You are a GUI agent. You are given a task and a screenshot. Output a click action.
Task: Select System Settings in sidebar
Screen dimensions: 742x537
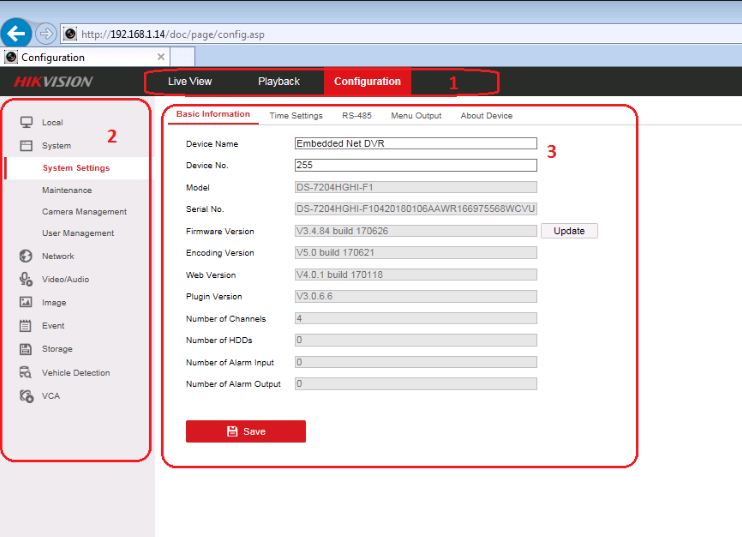[76, 168]
